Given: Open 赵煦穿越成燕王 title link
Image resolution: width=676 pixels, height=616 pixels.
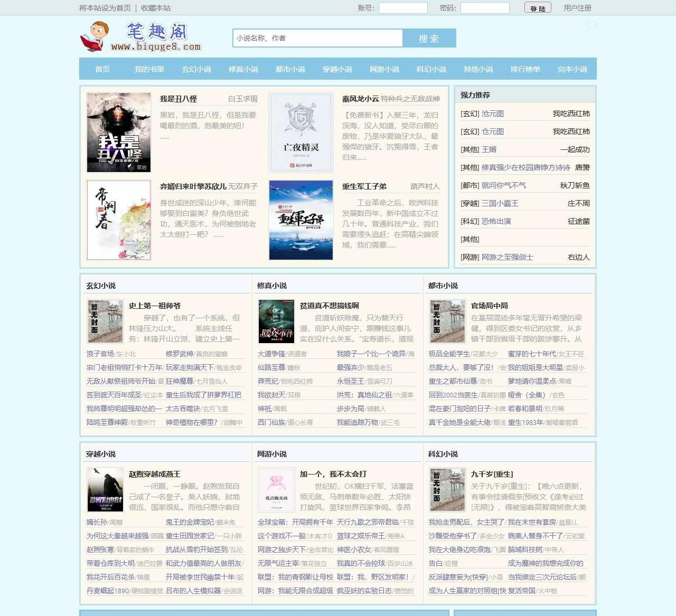Looking at the screenshot, I should (155, 474).
